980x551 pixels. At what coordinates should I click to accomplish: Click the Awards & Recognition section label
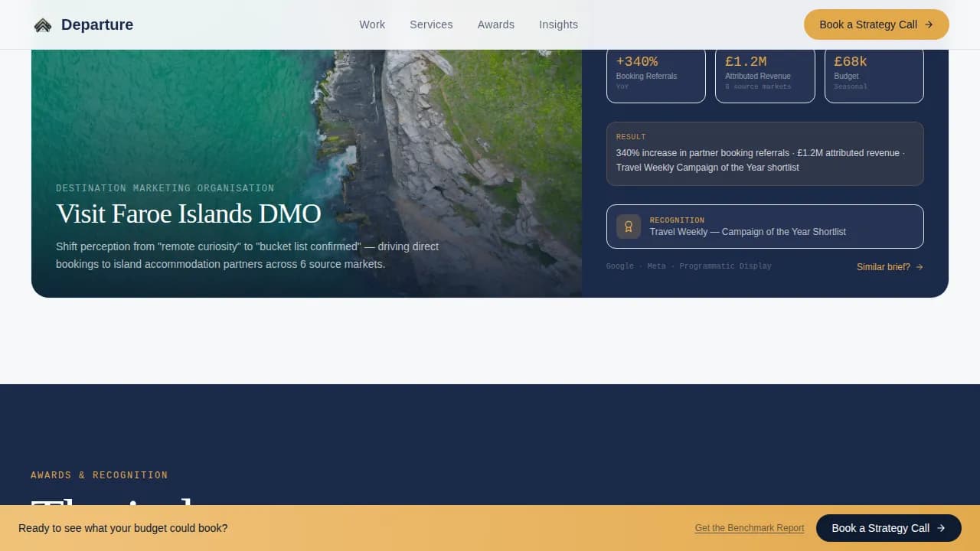[x=100, y=475]
